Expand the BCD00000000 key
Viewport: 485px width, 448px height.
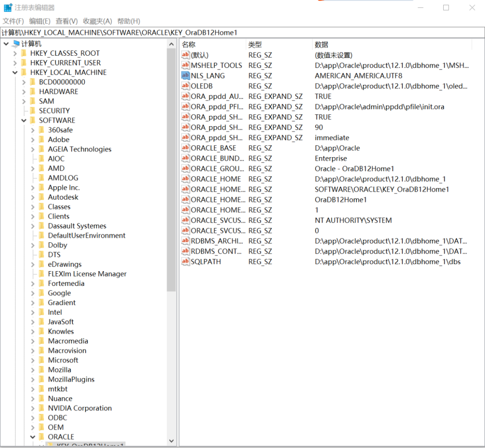(24, 82)
